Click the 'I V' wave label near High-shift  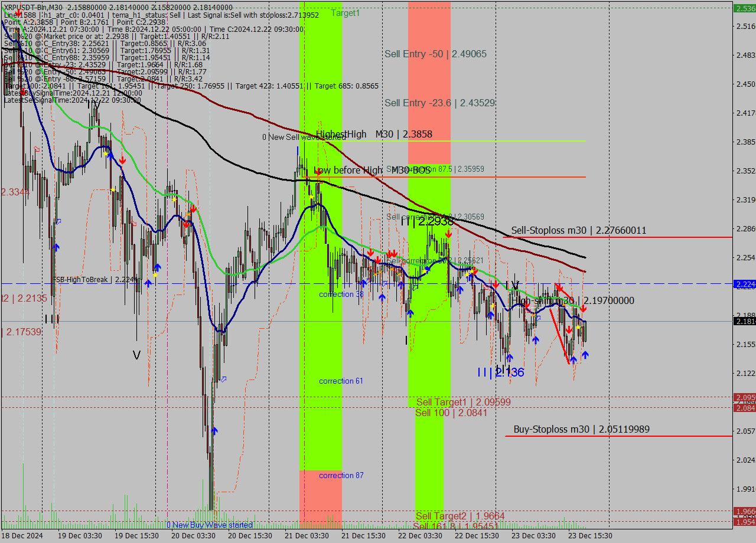point(512,286)
